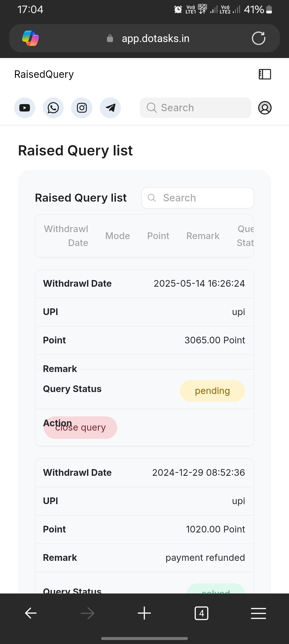
Task: Focus the top header Search field
Action: coord(195,108)
